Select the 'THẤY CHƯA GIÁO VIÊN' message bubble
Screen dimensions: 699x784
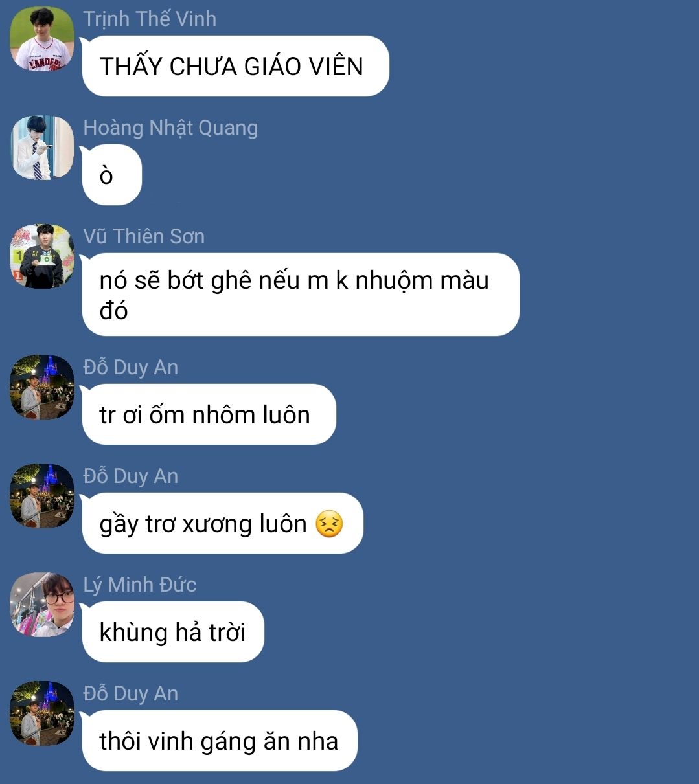[236, 66]
